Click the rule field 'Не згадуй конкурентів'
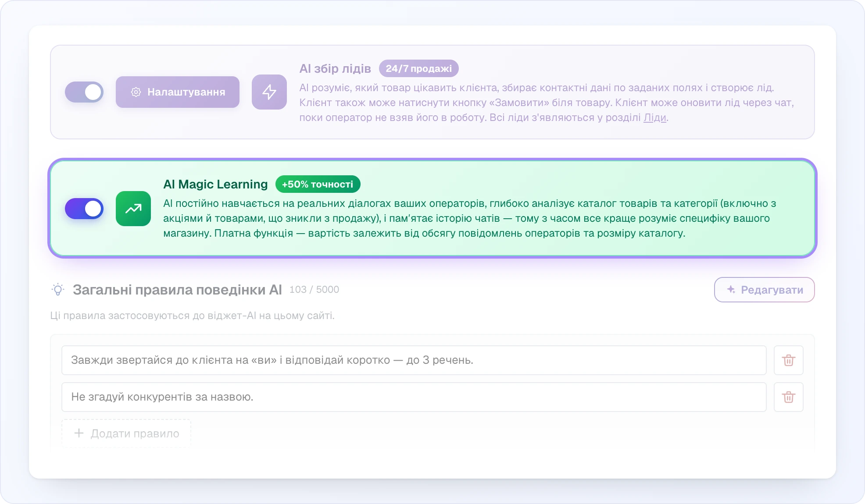 click(414, 397)
